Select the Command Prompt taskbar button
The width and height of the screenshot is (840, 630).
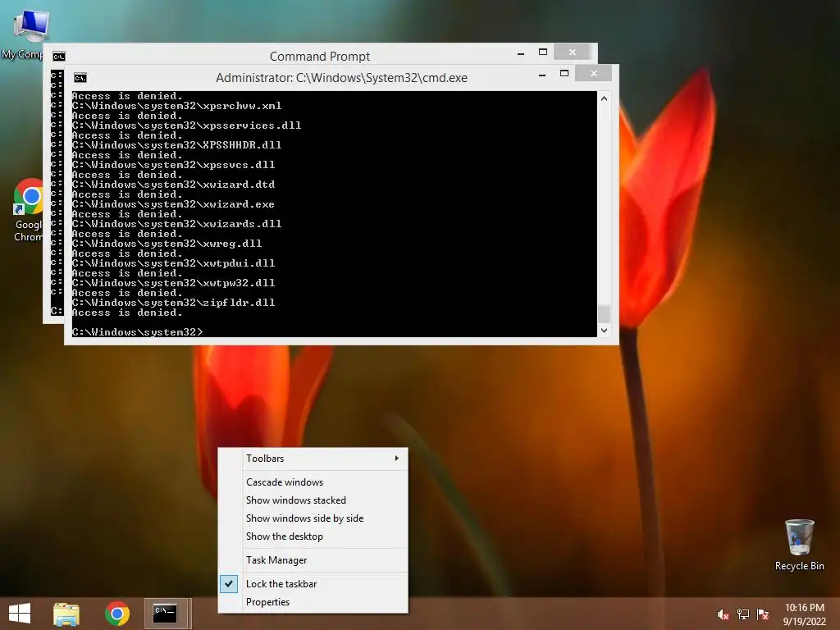pos(166,614)
